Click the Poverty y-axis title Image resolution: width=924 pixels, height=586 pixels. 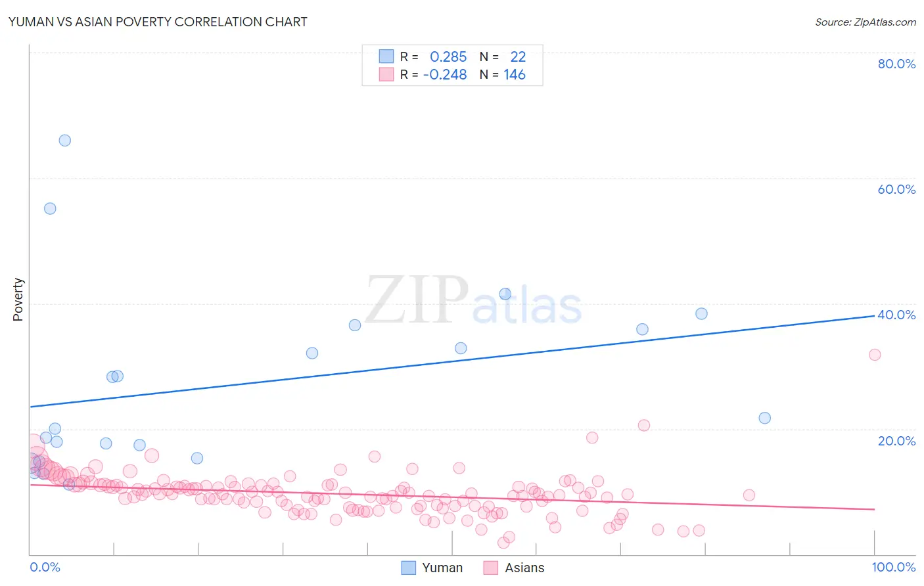18,299
